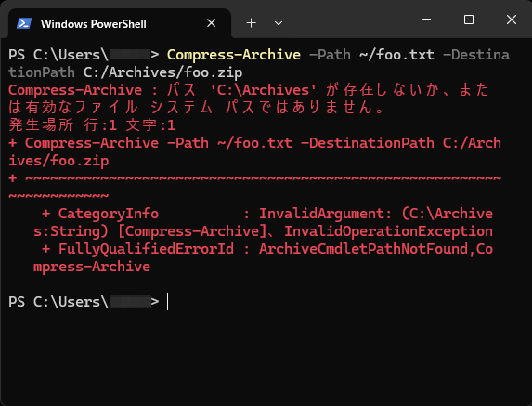The height and width of the screenshot is (406, 532).
Task: Click the Compress-Archive command text in yellow
Action: pyautogui.click(x=234, y=55)
